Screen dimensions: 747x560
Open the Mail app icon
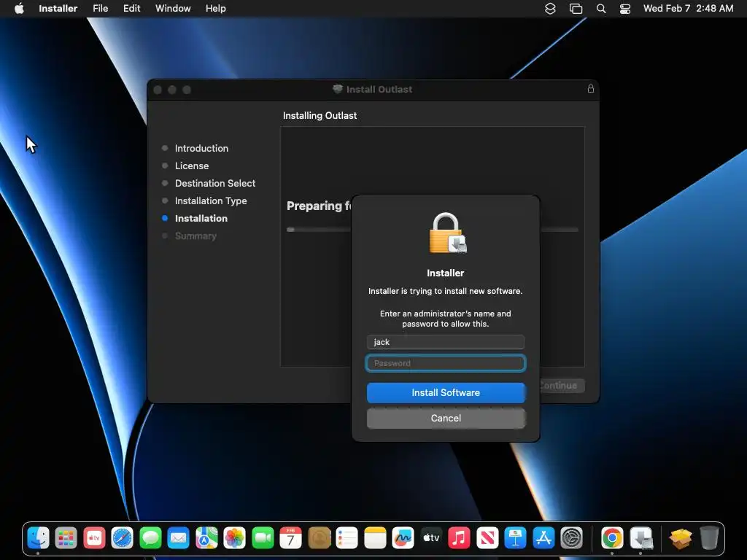click(178, 538)
